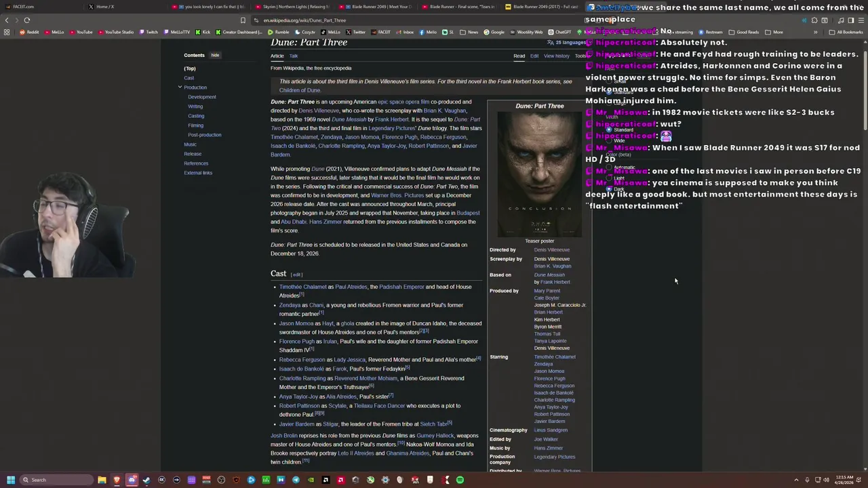
Task: Select the Edit tab of the article
Action: (x=534, y=56)
